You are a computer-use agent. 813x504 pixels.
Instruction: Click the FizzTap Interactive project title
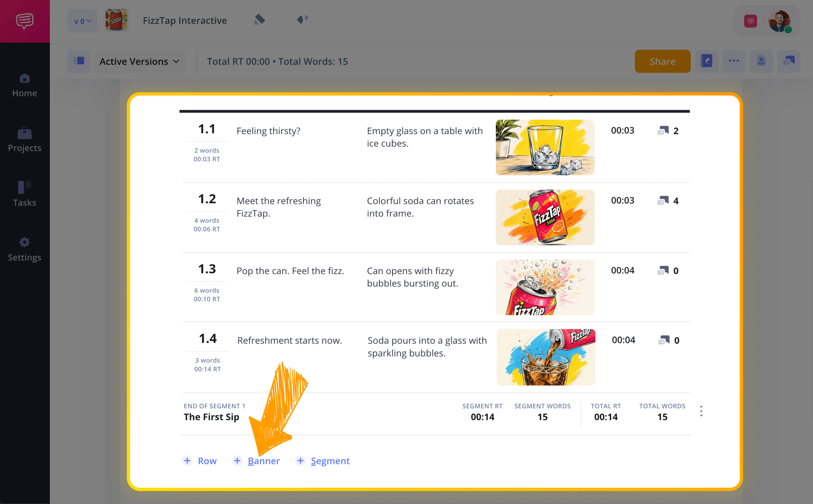(185, 21)
